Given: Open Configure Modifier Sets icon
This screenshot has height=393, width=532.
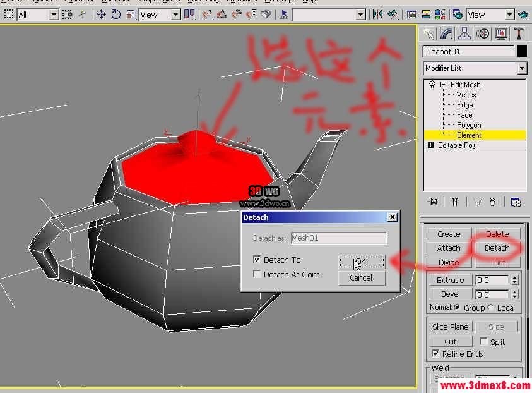Looking at the screenshot, I should [516, 202].
